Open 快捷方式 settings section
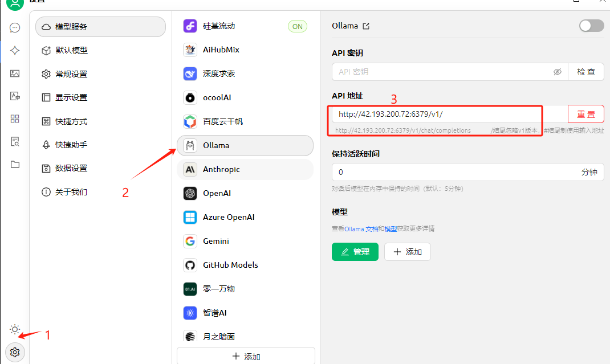Image resolution: width=610 pixels, height=364 pixels. 100,121
